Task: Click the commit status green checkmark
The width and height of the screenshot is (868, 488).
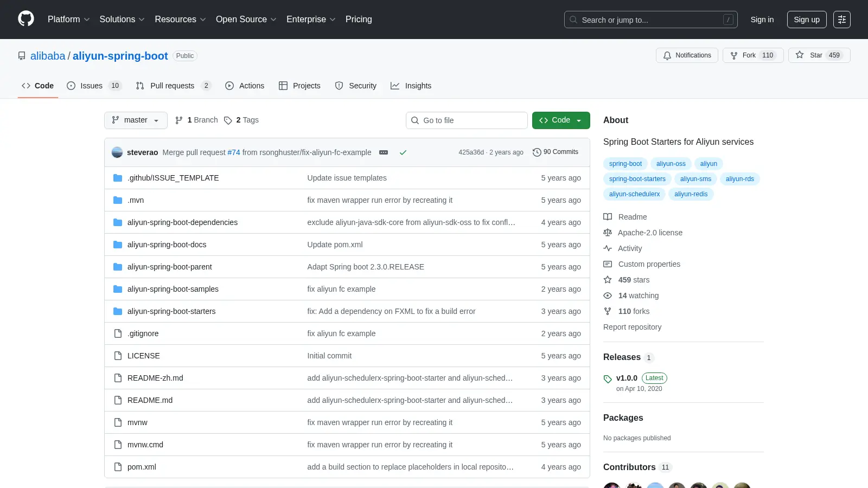Action: click(x=403, y=152)
